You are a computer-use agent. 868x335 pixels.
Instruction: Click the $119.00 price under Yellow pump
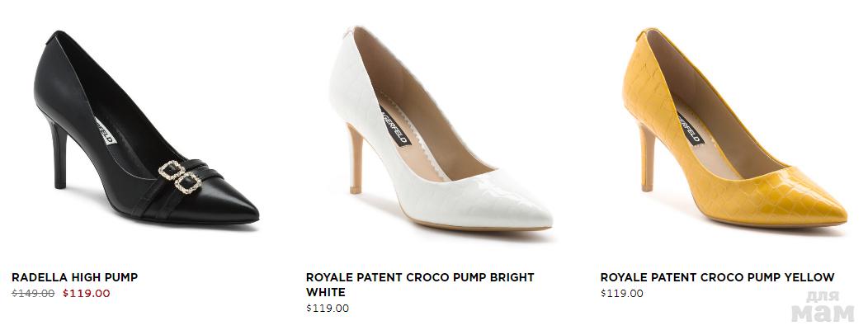(x=622, y=293)
